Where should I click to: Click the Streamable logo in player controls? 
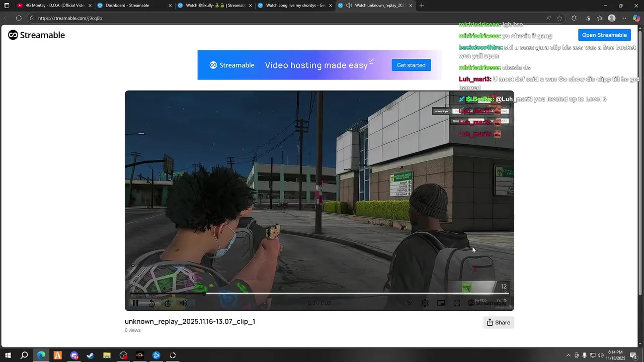tap(487, 303)
